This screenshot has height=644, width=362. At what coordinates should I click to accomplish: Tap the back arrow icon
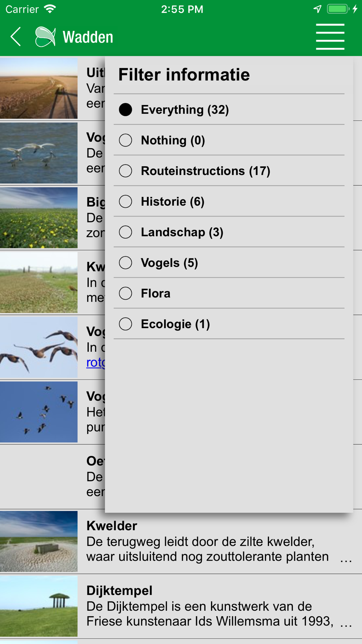coord(16,37)
